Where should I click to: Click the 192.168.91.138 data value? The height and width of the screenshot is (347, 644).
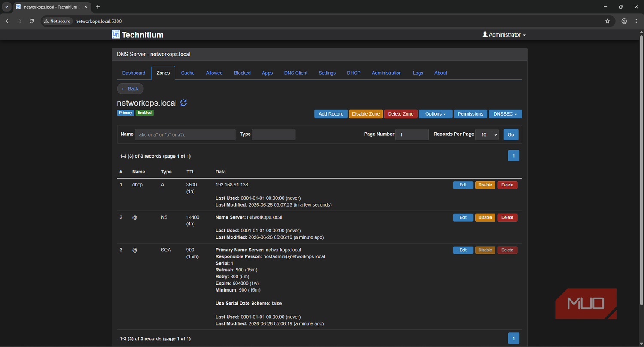tap(232, 185)
